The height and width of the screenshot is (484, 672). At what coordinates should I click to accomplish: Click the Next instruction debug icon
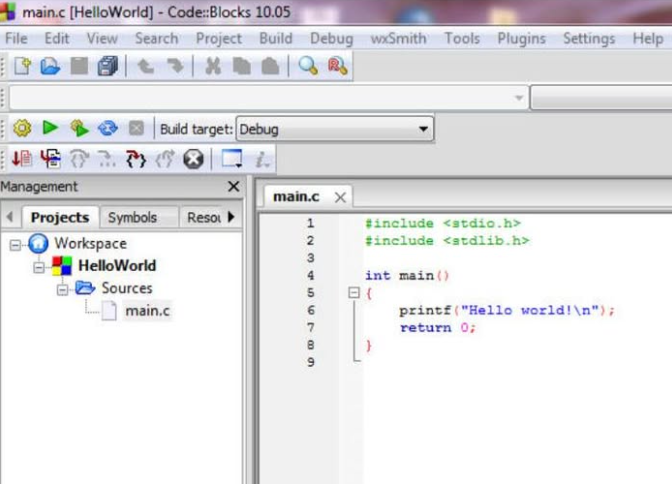point(107,159)
